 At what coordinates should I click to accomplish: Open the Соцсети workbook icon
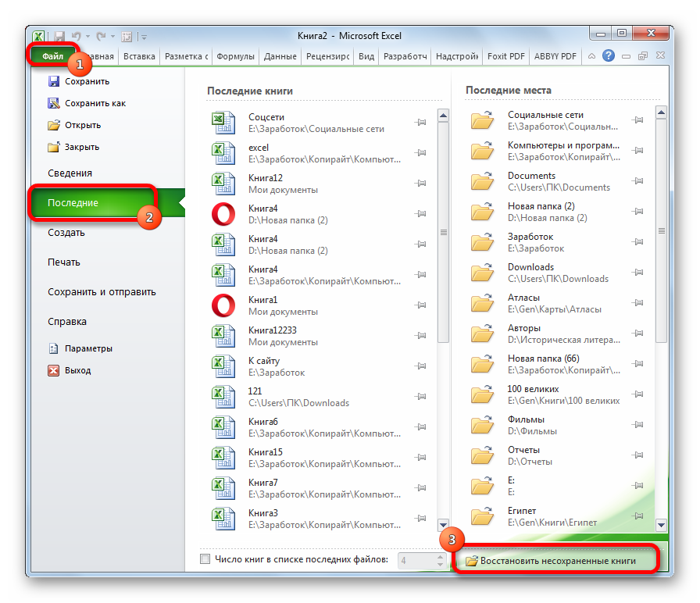click(223, 123)
